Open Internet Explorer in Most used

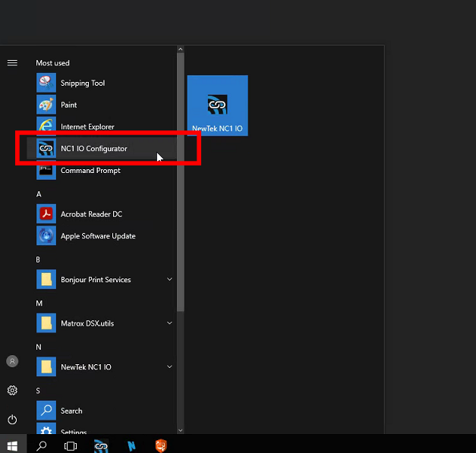tap(87, 127)
